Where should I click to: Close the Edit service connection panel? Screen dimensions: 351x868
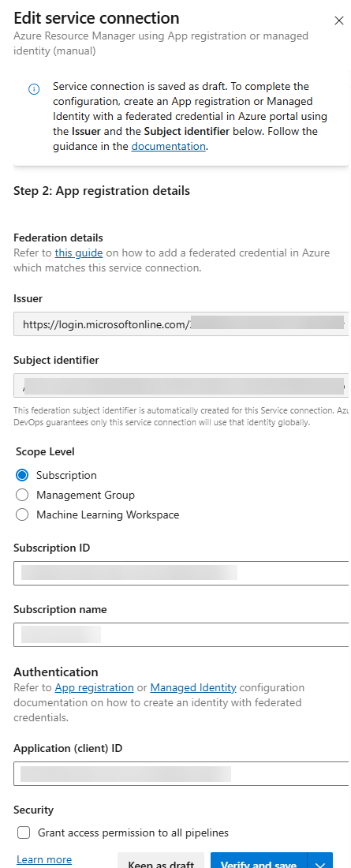pos(339,21)
